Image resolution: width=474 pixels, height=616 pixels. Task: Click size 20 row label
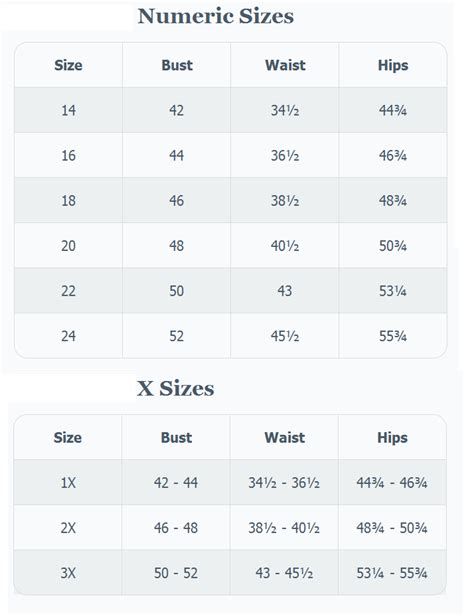(x=68, y=246)
